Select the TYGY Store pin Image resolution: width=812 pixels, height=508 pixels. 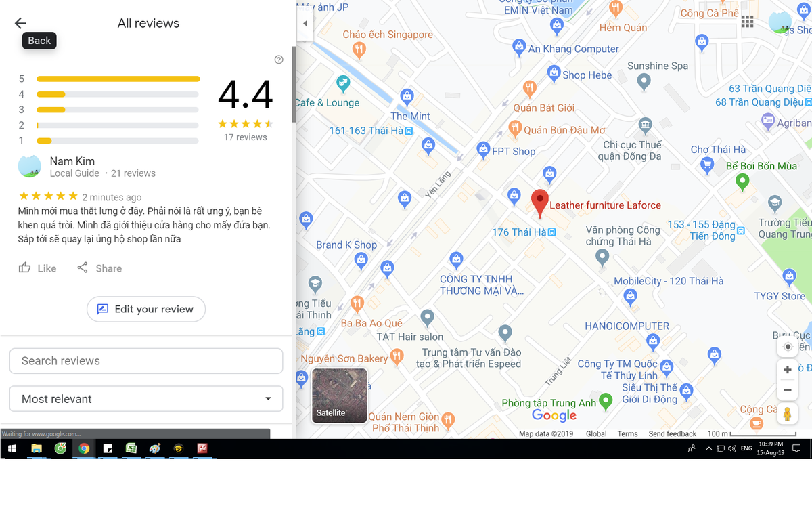(x=789, y=276)
